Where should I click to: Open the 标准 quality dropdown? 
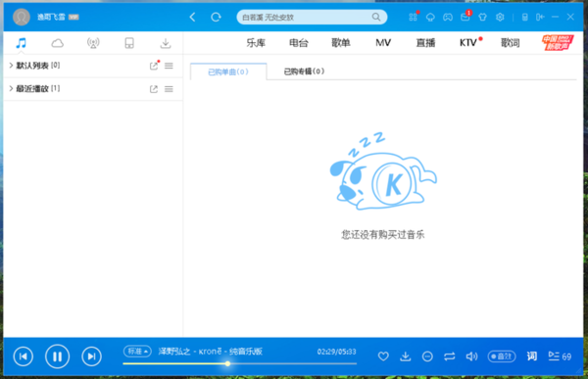(x=137, y=352)
